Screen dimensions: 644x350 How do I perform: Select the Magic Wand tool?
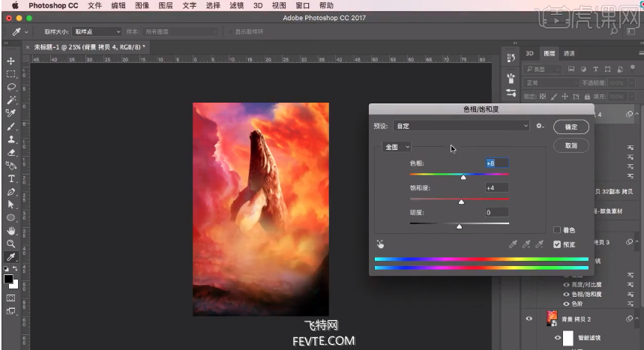coord(11,100)
